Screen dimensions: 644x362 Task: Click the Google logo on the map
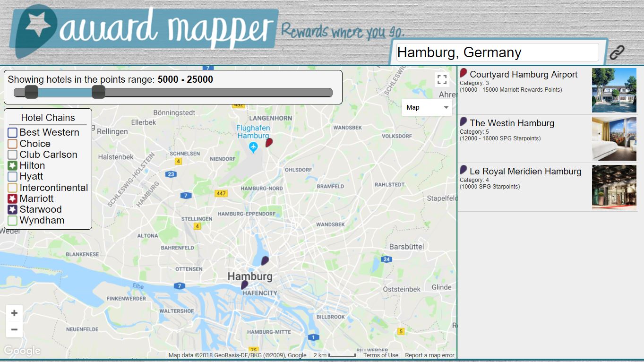coord(22,351)
